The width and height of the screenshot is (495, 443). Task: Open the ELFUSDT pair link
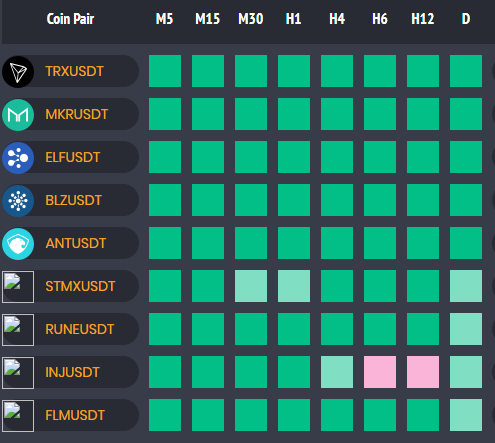73,157
